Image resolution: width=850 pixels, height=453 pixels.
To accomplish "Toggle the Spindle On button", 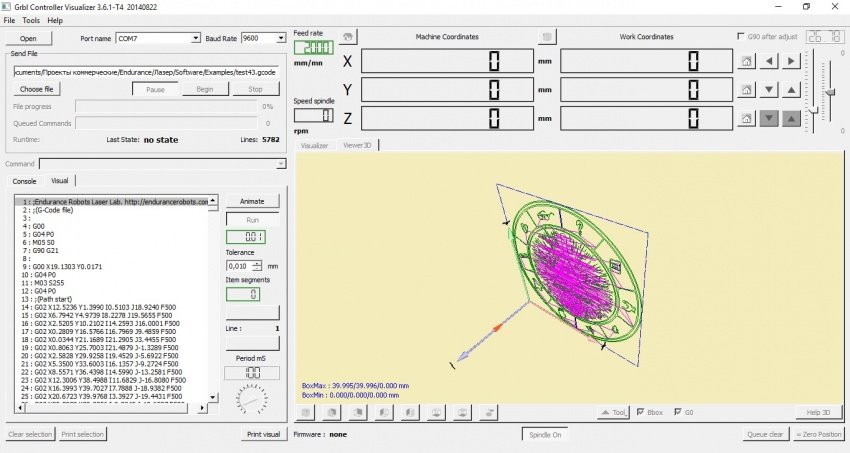I will pyautogui.click(x=545, y=435).
